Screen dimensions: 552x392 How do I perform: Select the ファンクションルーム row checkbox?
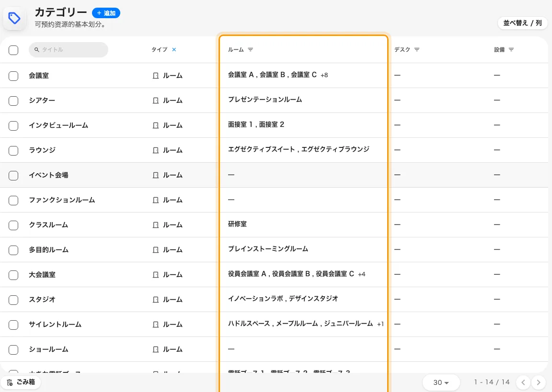point(13,201)
